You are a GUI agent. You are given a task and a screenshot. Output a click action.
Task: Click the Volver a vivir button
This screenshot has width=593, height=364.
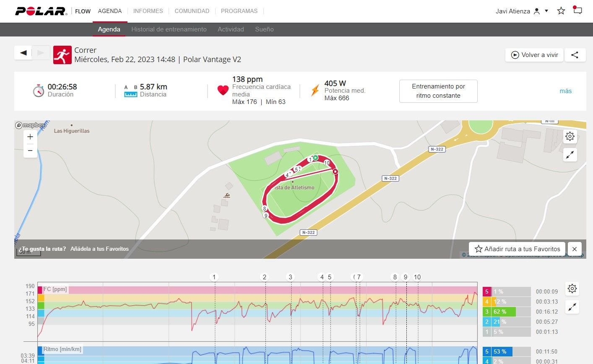[x=535, y=55]
